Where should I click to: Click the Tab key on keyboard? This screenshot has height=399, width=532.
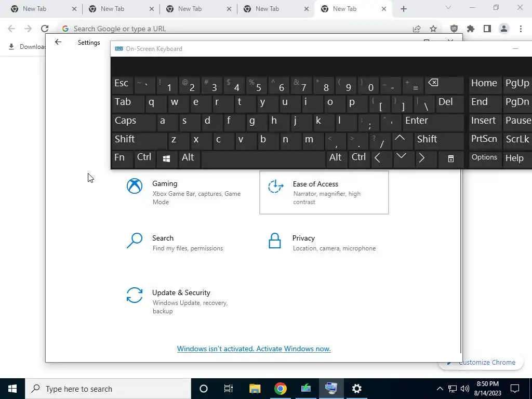pos(128,103)
